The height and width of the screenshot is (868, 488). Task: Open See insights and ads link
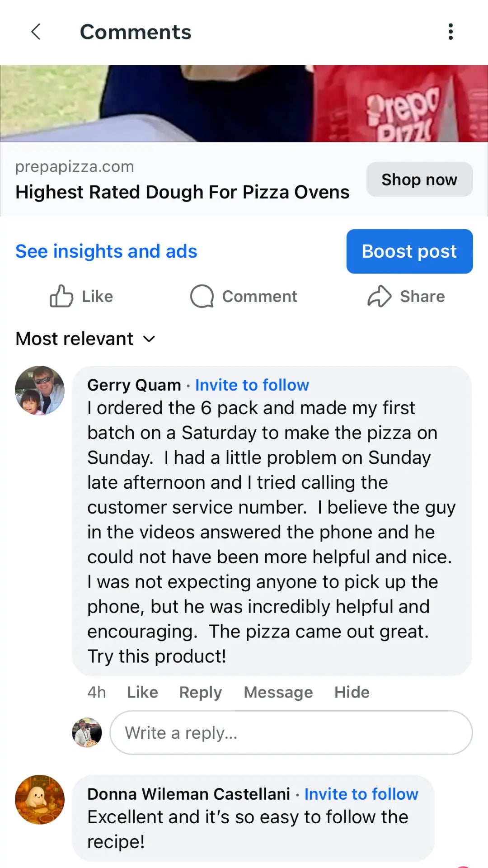click(106, 251)
